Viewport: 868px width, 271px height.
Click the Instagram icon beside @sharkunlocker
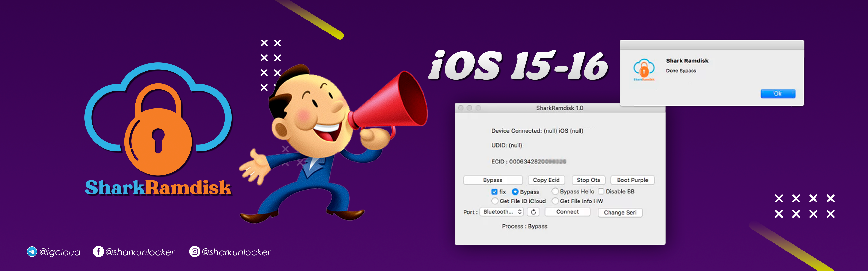coord(195,252)
